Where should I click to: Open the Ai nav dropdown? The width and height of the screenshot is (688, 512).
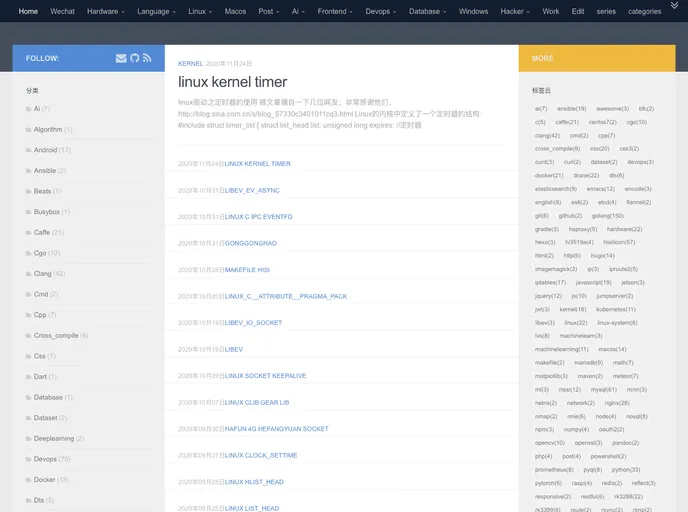click(298, 11)
